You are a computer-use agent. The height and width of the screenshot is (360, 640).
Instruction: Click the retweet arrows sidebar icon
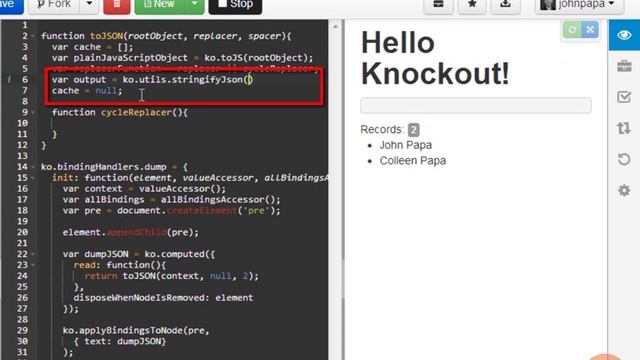tap(624, 128)
